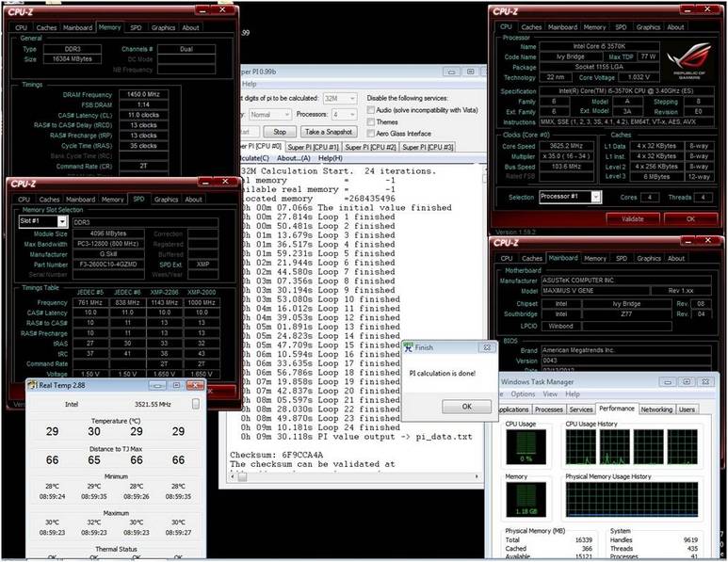Close the CPU-Z Mainboard window
The image size is (728, 562).
point(707,240)
